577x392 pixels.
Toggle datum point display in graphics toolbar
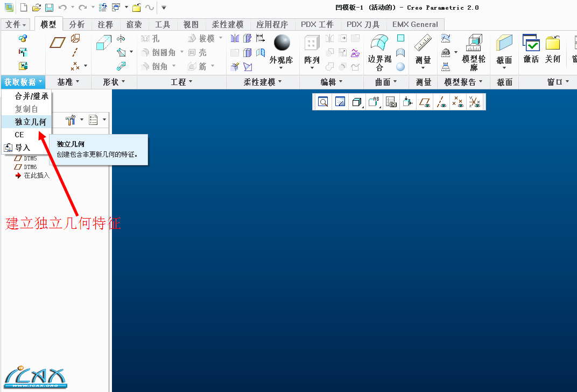point(458,102)
